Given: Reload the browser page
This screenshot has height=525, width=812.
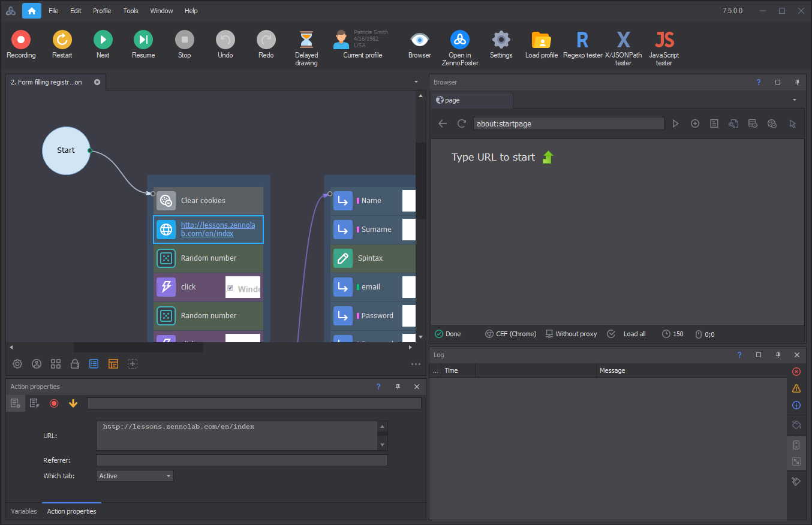Looking at the screenshot, I should (x=462, y=123).
